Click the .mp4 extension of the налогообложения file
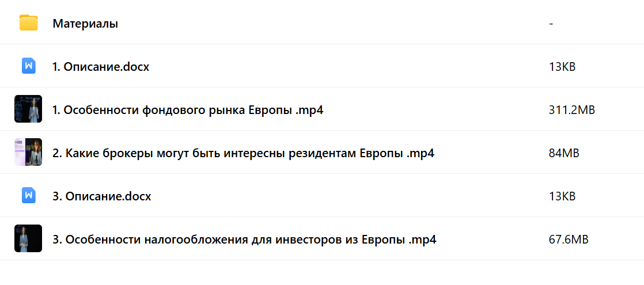This screenshot has width=644, height=285. coord(422,240)
